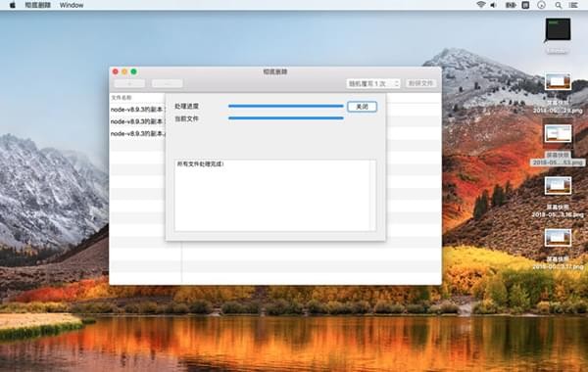Select desktop screenshot file ending 29.png

[x=558, y=81]
